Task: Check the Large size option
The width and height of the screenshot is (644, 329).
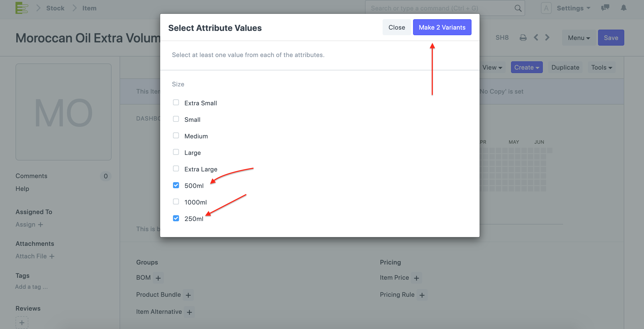Action: click(x=176, y=152)
